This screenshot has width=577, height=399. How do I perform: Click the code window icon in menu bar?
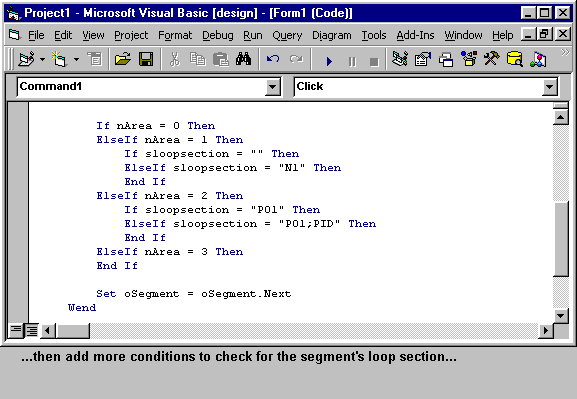pos(14,35)
